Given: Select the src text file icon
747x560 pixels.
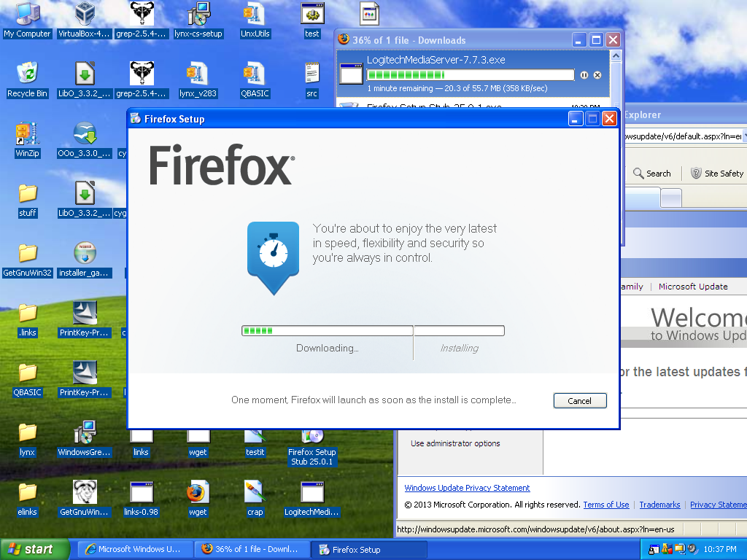Looking at the screenshot, I should click(x=312, y=79).
